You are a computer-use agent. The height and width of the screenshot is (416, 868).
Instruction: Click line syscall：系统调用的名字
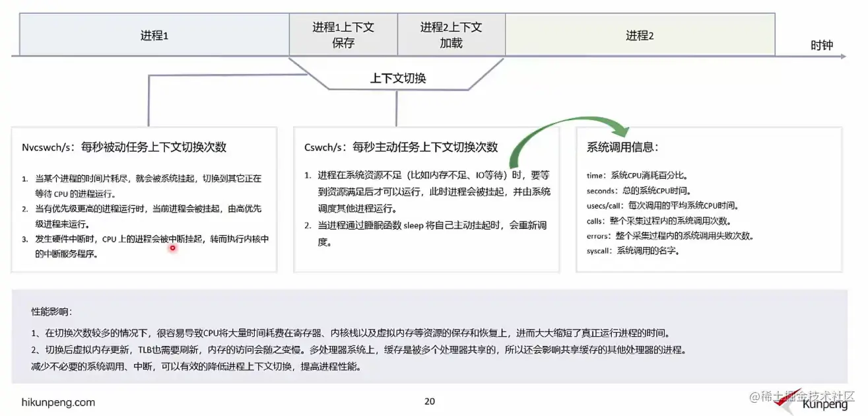pyautogui.click(x=633, y=250)
